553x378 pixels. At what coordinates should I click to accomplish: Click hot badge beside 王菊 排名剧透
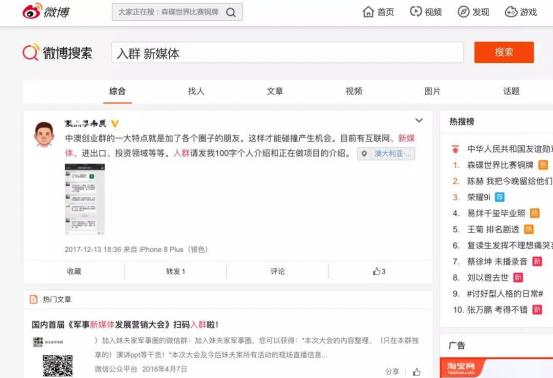click(x=529, y=229)
